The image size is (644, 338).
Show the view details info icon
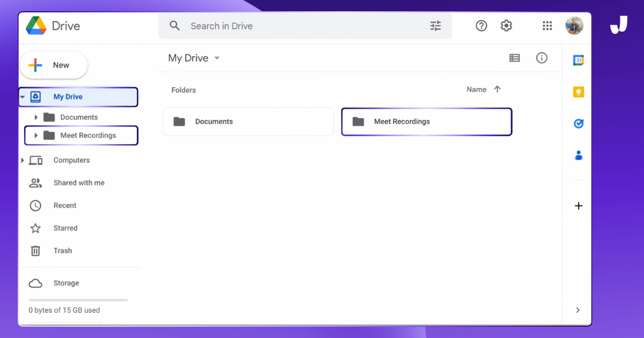click(x=542, y=58)
